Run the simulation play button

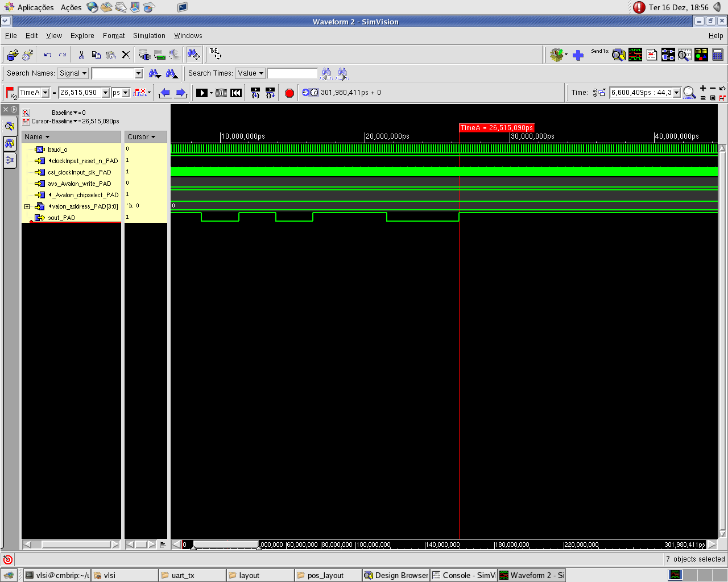[x=202, y=93]
